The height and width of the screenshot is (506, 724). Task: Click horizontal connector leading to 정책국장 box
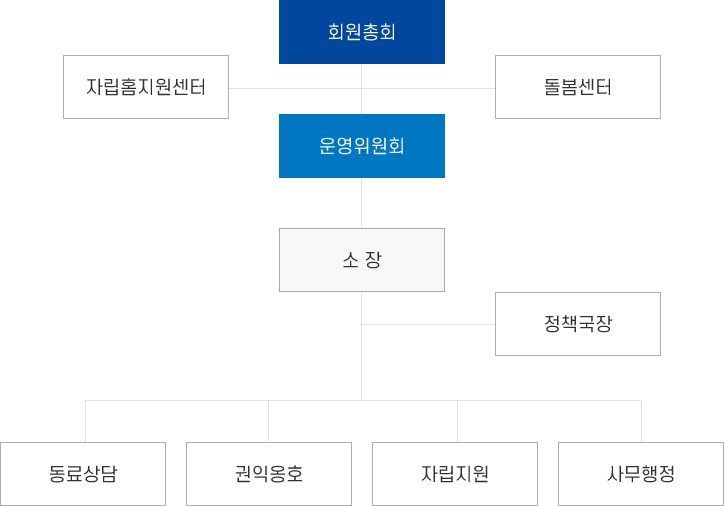(428, 324)
